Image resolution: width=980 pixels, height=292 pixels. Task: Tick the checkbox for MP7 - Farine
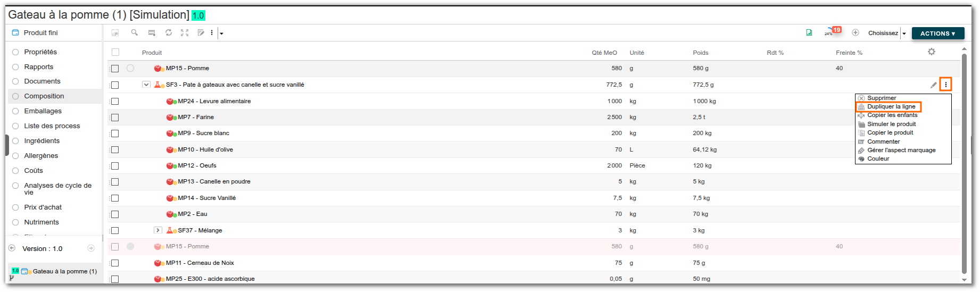[x=115, y=118]
